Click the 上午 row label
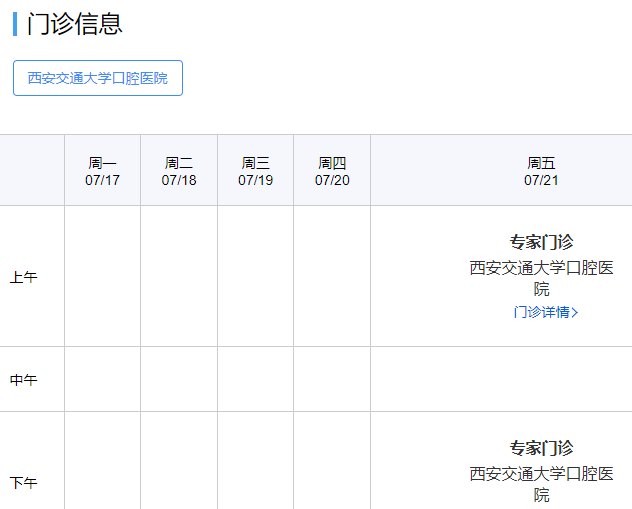This screenshot has width=632, height=509. [x=24, y=277]
